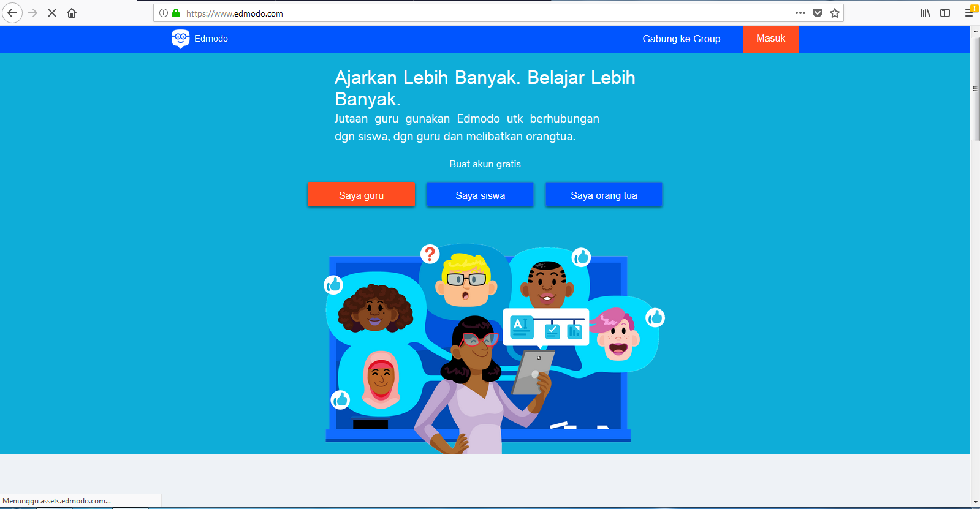Click the Edmodo brand name link

point(211,39)
